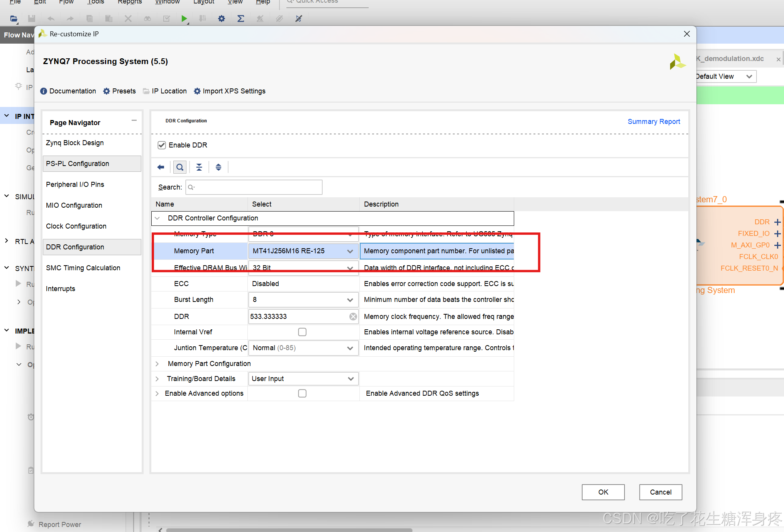Click the back arrow in DDR toolbar
The width and height of the screenshot is (784, 532).
click(x=161, y=167)
